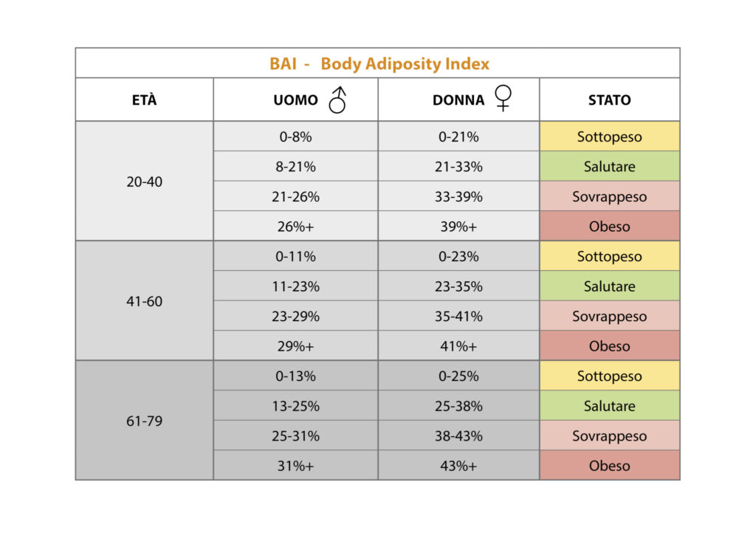
Task: Pick the 61-79 age group cell
Action: pos(144,421)
